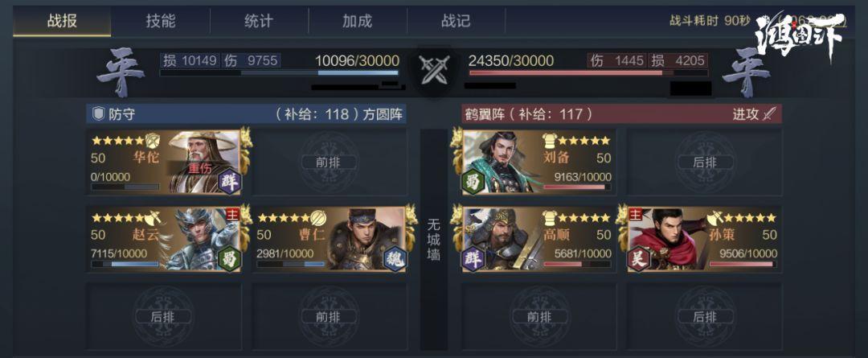This screenshot has height=358, width=868.
Task: Click the shield icon beside 防守
Action: (99, 115)
